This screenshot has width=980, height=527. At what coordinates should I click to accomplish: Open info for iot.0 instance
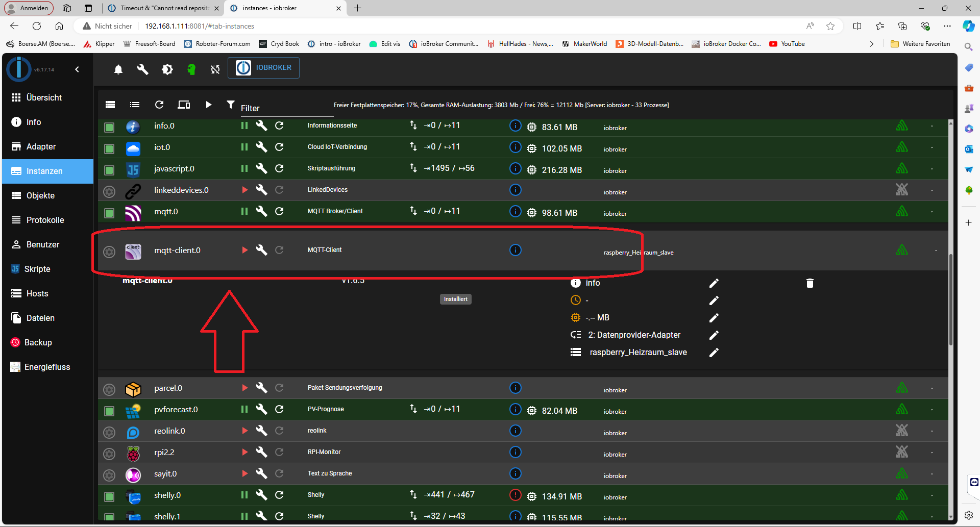pos(516,147)
